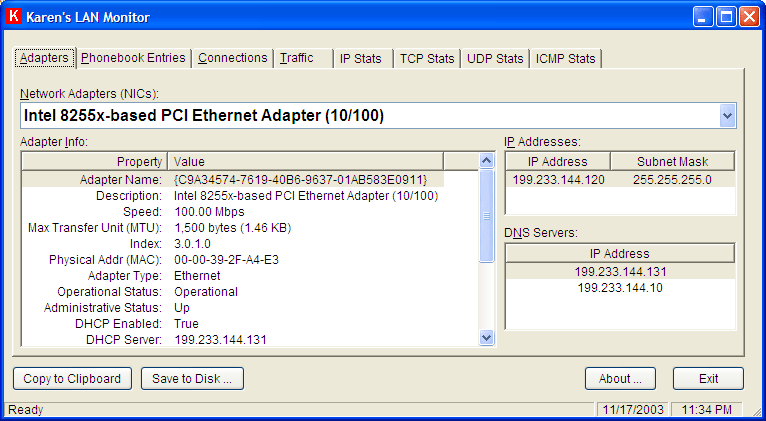Select IP address 199.233.144.120
766x421 pixels.
558,180
